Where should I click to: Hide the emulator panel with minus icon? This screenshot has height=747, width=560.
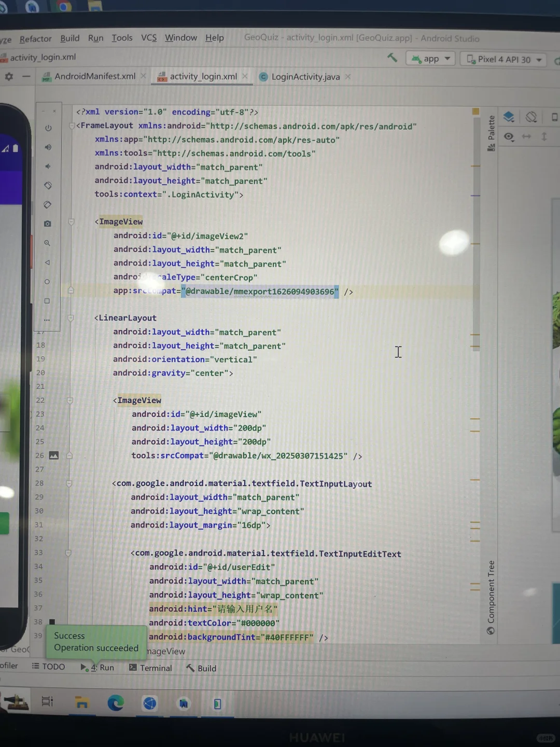[x=26, y=77]
